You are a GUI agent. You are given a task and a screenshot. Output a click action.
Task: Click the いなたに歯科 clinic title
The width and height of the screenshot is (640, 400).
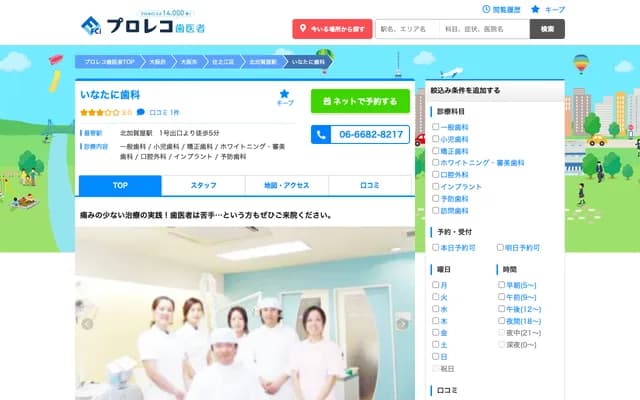point(110,95)
